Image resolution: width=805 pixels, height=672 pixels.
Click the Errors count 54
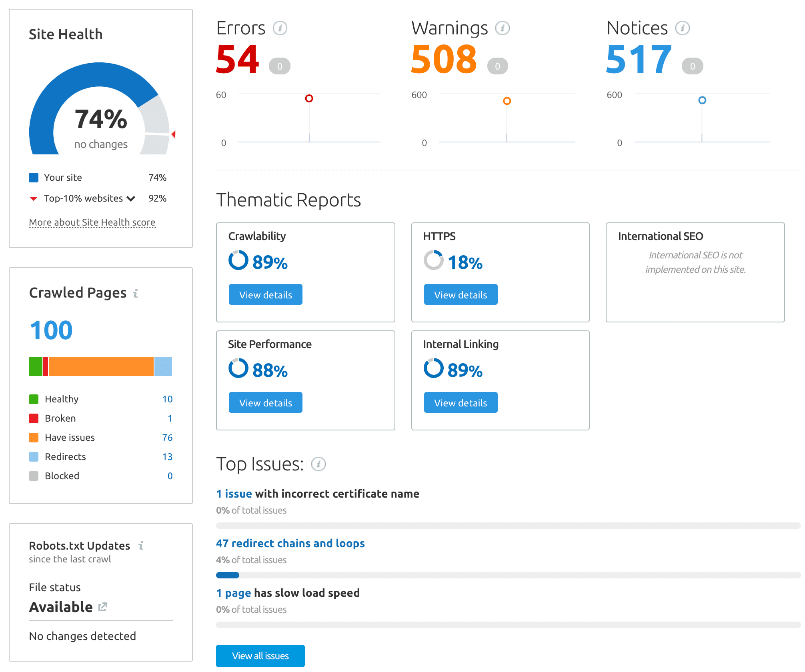click(238, 59)
